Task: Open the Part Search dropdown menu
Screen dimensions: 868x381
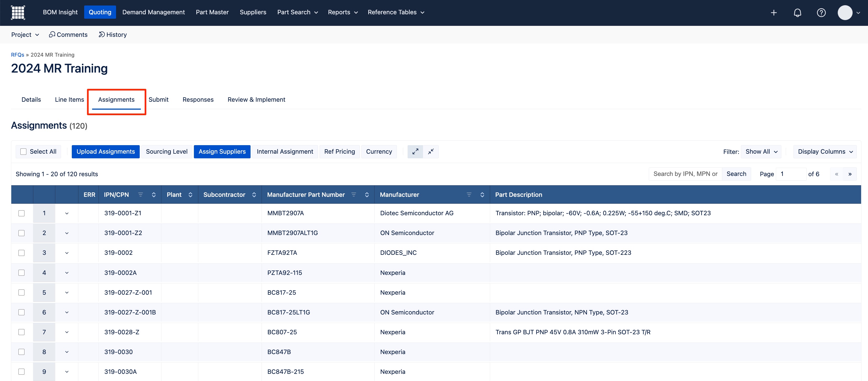Action: [298, 12]
